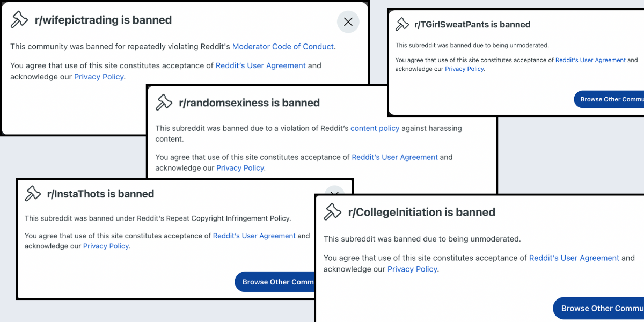
Task: Open the content policy link for r/randomsexiness
Action: (375, 128)
